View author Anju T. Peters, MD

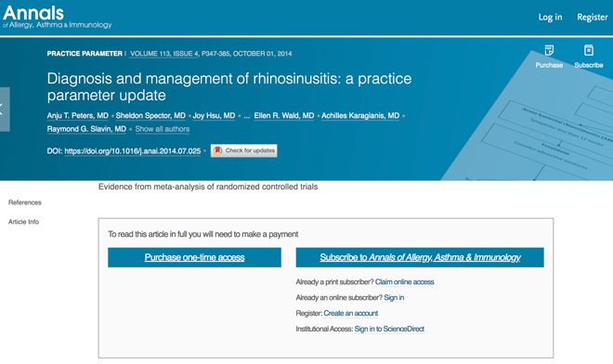pos(78,116)
